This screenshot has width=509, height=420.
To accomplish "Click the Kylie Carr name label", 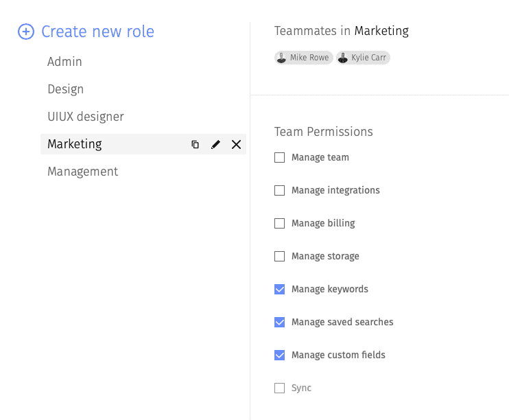I will click(x=369, y=58).
